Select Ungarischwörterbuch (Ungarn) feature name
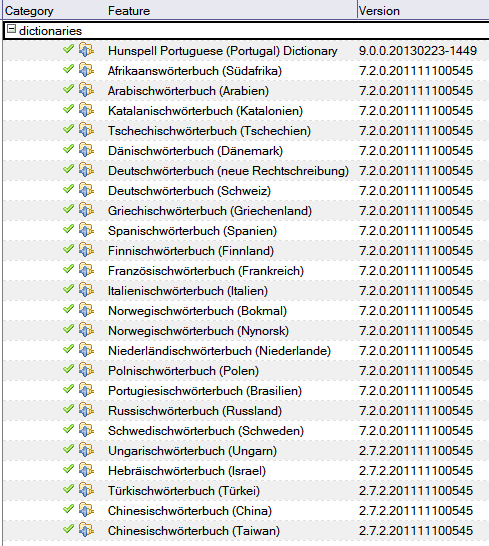The height and width of the screenshot is (546, 489). coord(192,451)
